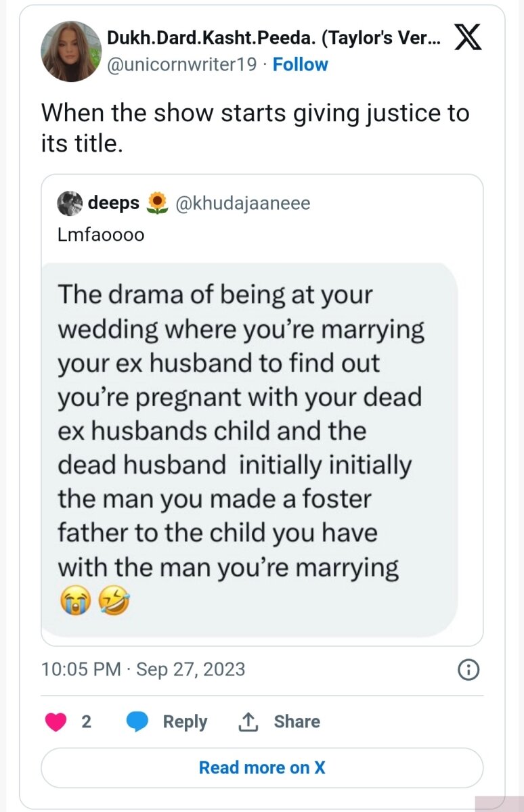
Task: Click the blue reply bubble icon
Action: click(x=137, y=722)
